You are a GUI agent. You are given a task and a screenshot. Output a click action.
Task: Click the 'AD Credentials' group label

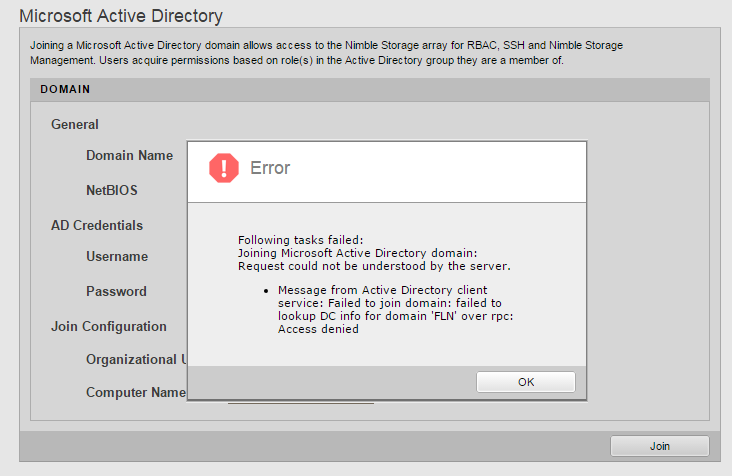click(97, 225)
